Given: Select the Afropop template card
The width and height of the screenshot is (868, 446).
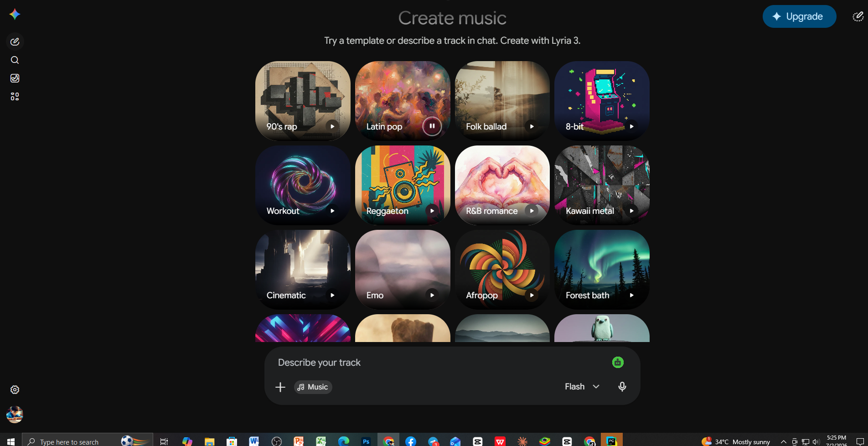Looking at the screenshot, I should coord(502,270).
